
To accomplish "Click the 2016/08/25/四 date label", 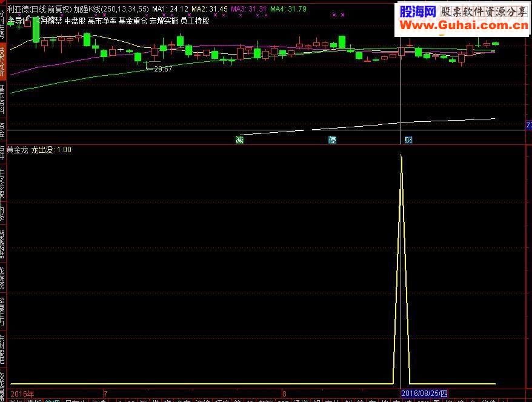I will pos(424,394).
